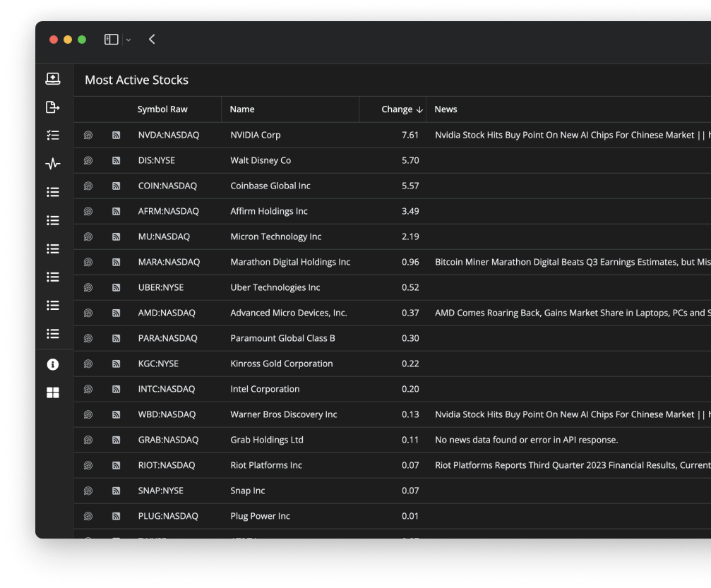Screen dimensions: 711x588
Task: Open the activity pulse icon in sidebar
Action: coord(52,163)
